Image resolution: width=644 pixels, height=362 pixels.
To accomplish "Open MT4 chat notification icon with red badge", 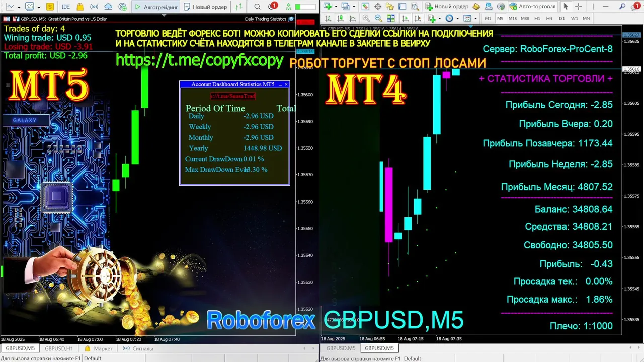I will click(635, 6).
